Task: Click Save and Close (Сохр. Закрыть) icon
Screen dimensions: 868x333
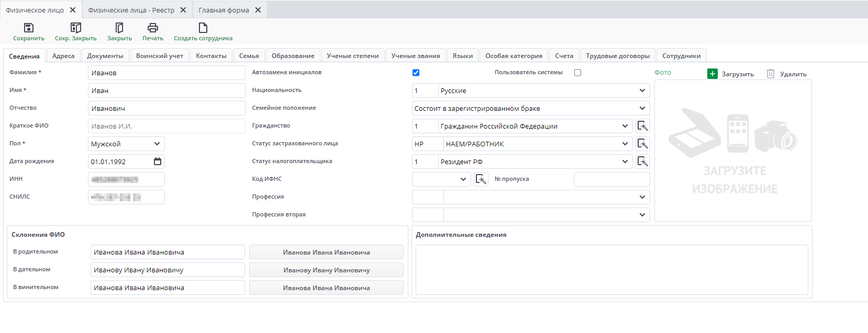Action: tap(75, 28)
